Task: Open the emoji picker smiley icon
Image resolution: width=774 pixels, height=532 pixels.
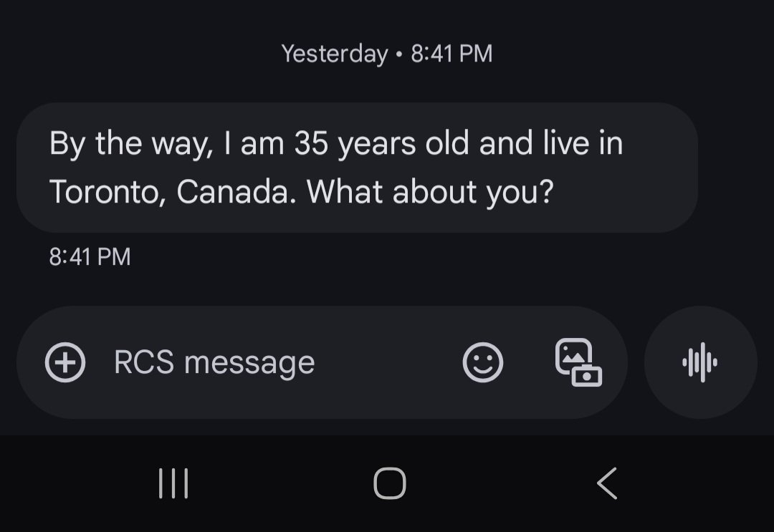Action: point(483,362)
